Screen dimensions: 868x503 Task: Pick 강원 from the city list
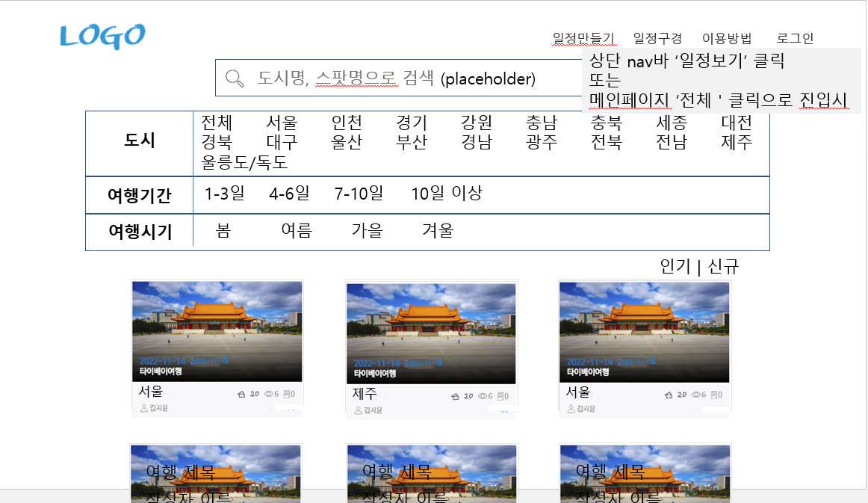(477, 123)
